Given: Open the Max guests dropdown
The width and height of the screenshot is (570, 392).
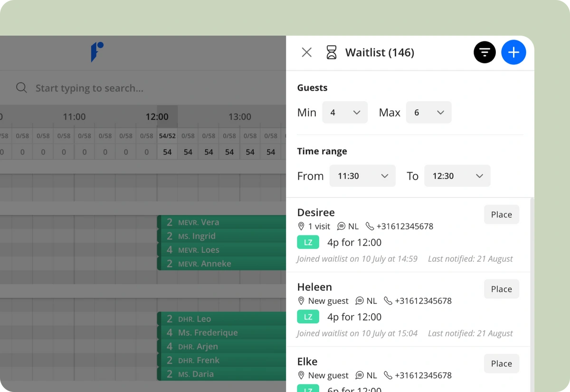Looking at the screenshot, I should [x=428, y=113].
